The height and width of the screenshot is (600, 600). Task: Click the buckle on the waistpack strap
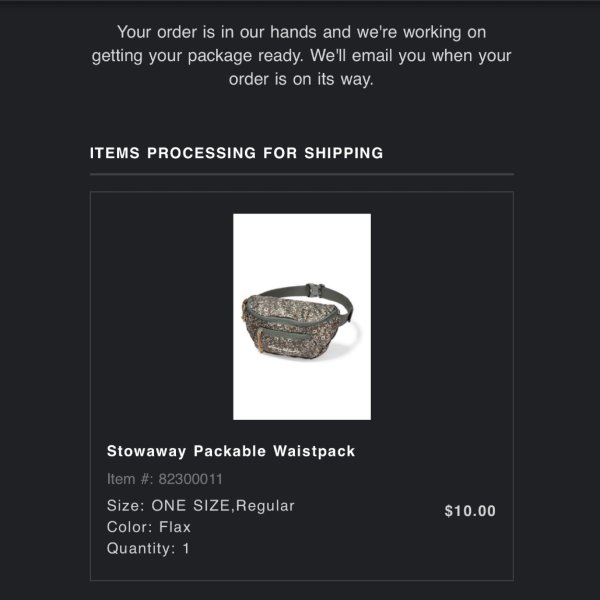tap(315, 290)
